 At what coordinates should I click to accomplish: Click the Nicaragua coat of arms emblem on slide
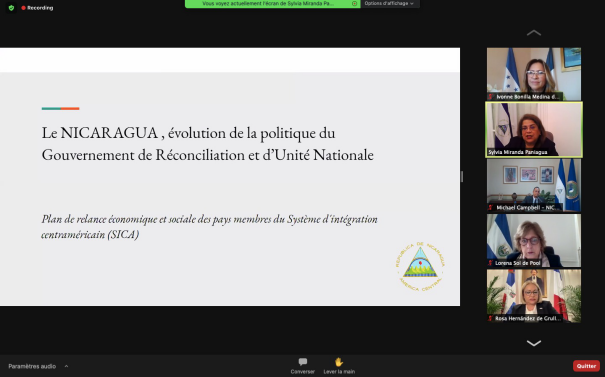coord(420,266)
